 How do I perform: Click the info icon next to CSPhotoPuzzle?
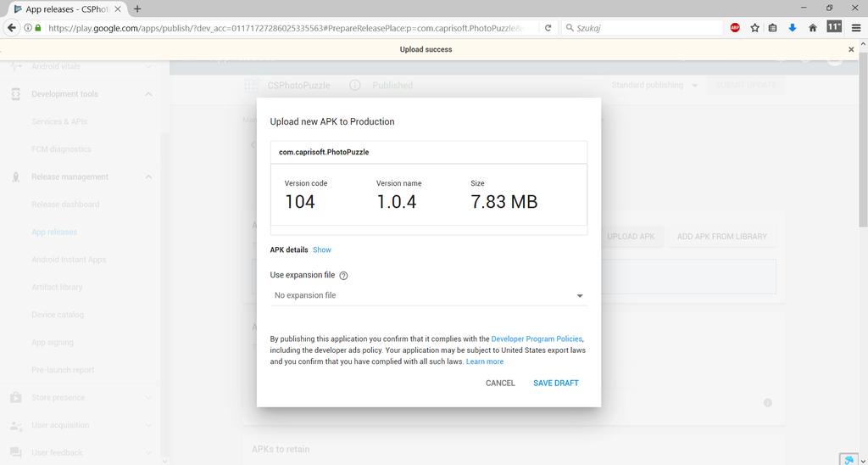coord(355,86)
